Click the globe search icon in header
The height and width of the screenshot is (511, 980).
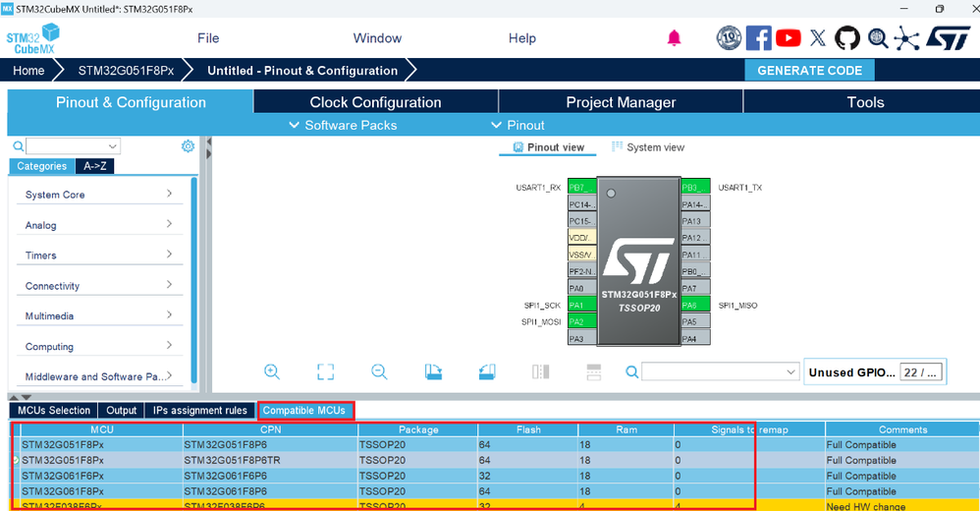[x=878, y=38]
